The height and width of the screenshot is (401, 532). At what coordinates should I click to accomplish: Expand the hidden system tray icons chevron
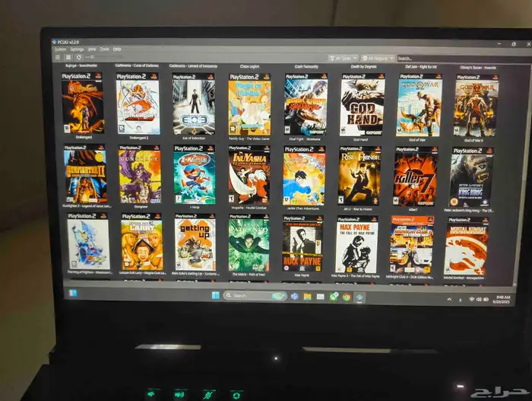(x=449, y=299)
